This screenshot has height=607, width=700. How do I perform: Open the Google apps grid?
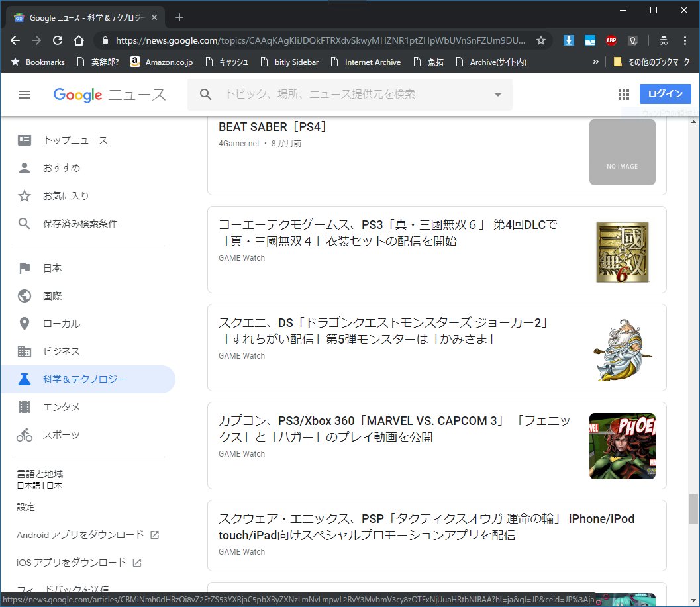pyautogui.click(x=624, y=95)
